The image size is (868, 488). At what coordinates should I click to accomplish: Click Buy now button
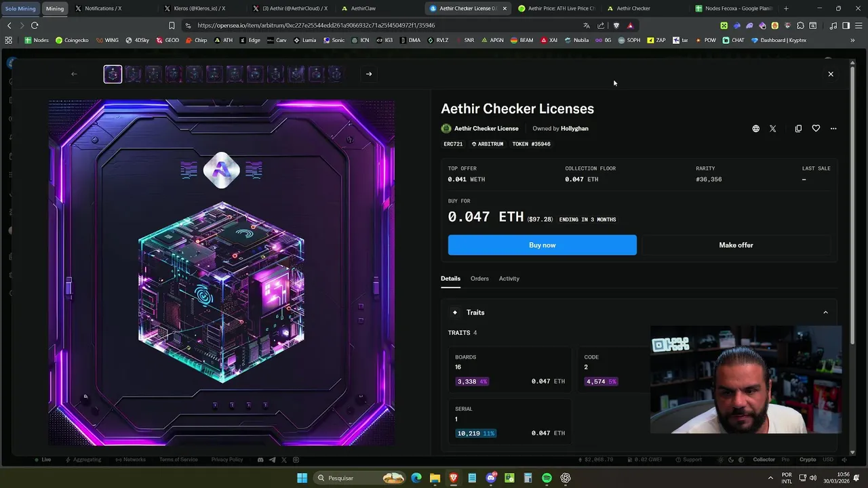click(x=542, y=245)
